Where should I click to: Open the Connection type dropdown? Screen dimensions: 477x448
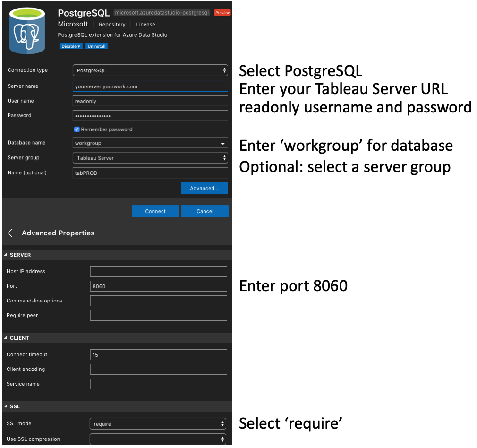(x=150, y=70)
